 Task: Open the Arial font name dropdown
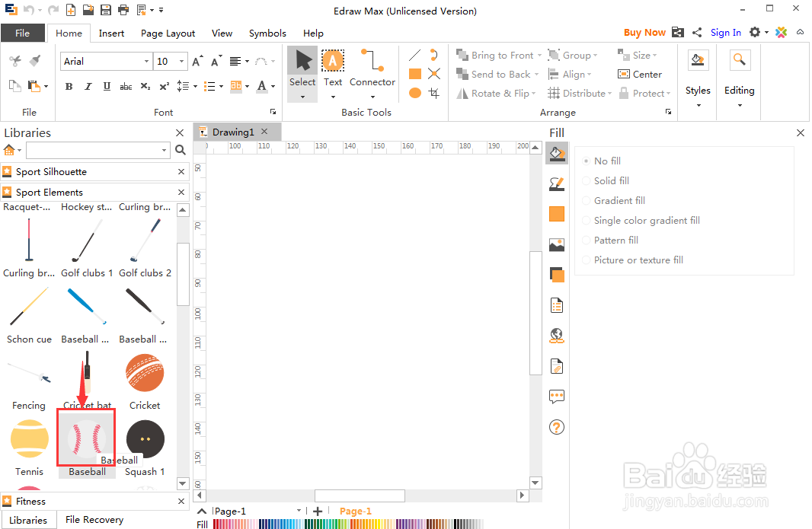[x=146, y=62]
